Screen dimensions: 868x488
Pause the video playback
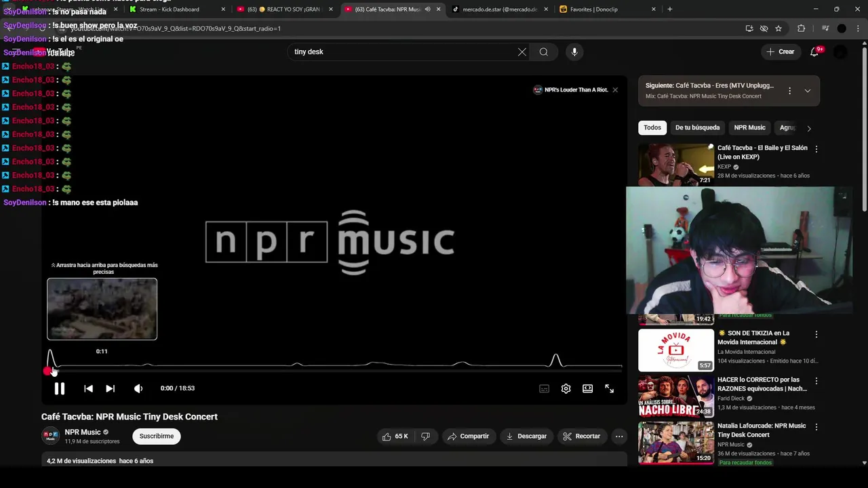[60, 388]
